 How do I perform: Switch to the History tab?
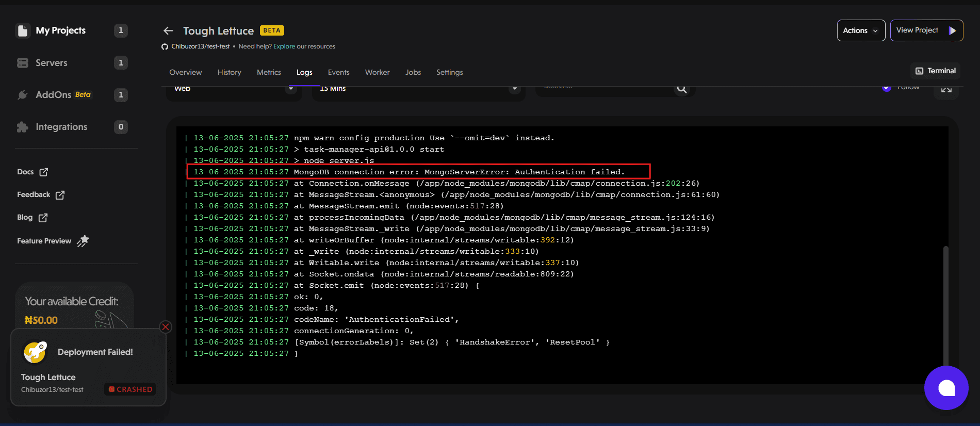[229, 72]
